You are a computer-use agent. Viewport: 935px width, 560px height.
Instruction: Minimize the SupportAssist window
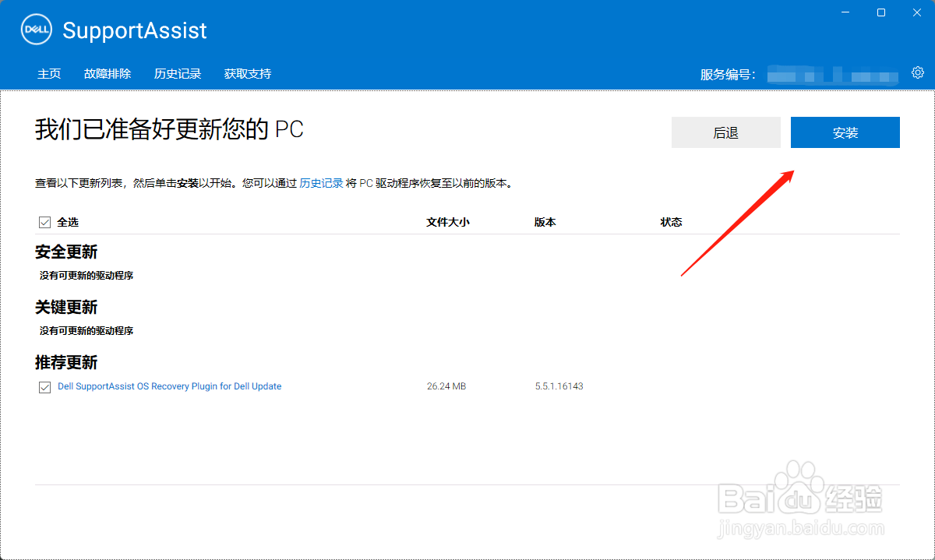click(845, 12)
